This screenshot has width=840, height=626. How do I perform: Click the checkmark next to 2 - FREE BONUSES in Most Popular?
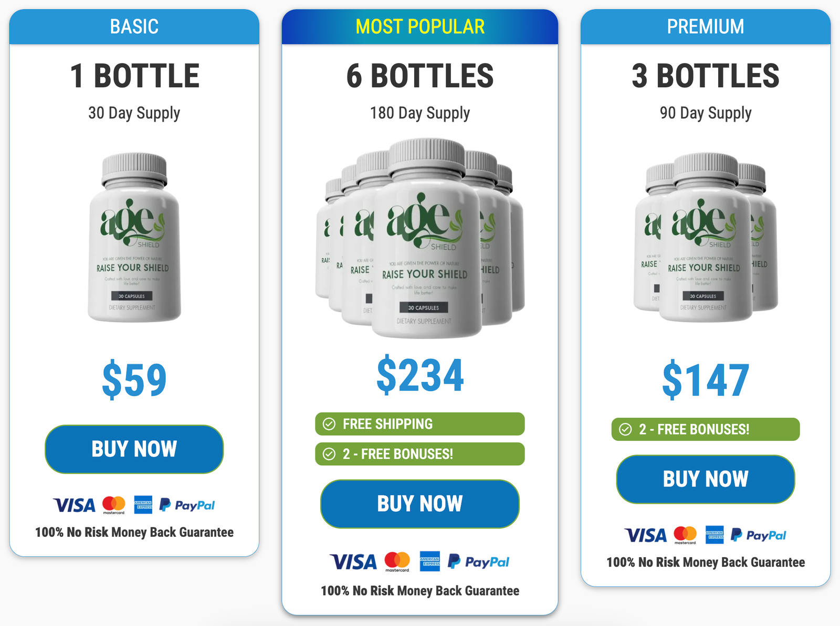pyautogui.click(x=329, y=454)
